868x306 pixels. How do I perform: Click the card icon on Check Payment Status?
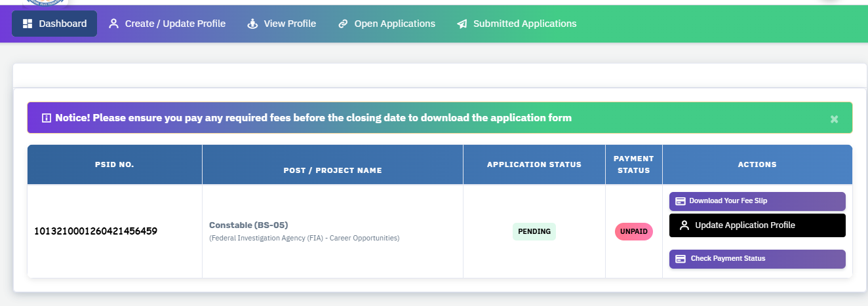(681, 259)
